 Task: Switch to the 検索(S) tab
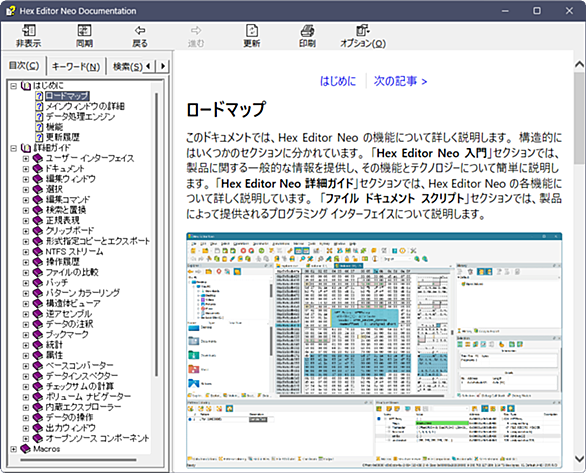[x=127, y=67]
